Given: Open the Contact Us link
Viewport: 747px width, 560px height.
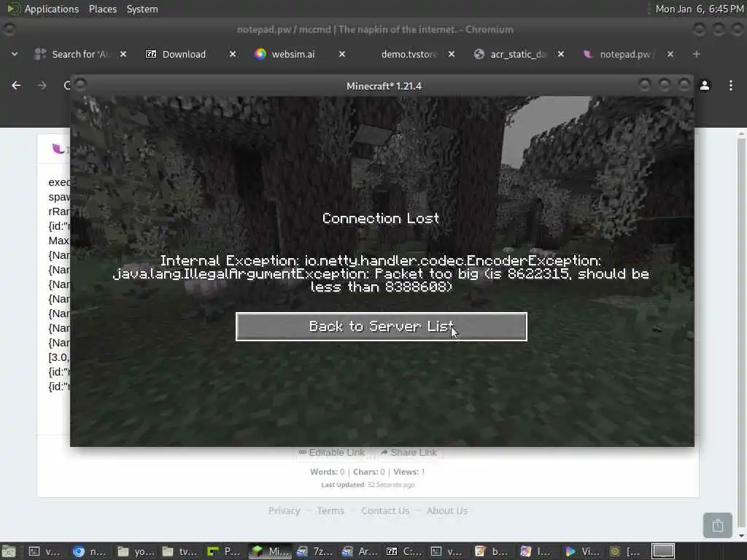Looking at the screenshot, I should pyautogui.click(x=385, y=510).
